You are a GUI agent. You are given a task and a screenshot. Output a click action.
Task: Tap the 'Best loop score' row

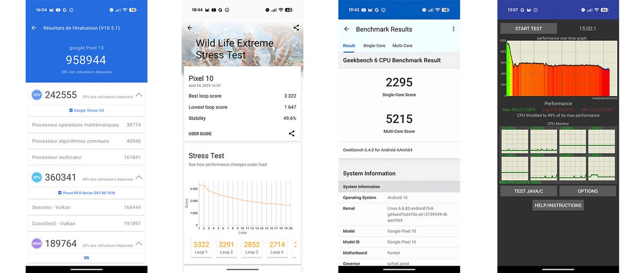[243, 96]
